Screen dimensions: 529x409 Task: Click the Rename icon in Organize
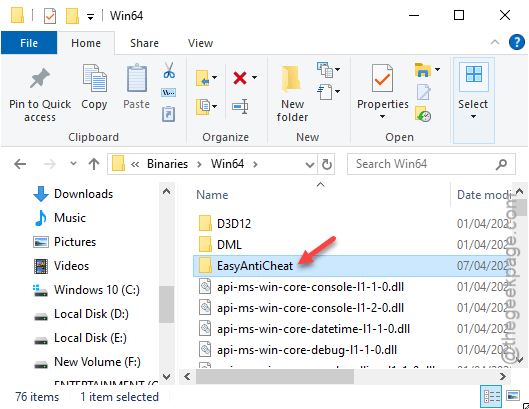(x=240, y=107)
